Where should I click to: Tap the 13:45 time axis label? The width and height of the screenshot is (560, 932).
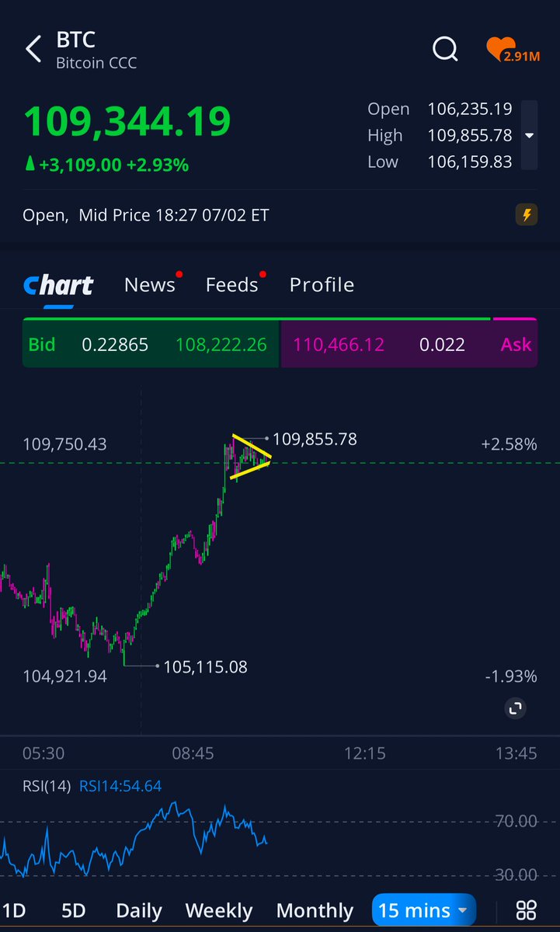[x=516, y=753]
